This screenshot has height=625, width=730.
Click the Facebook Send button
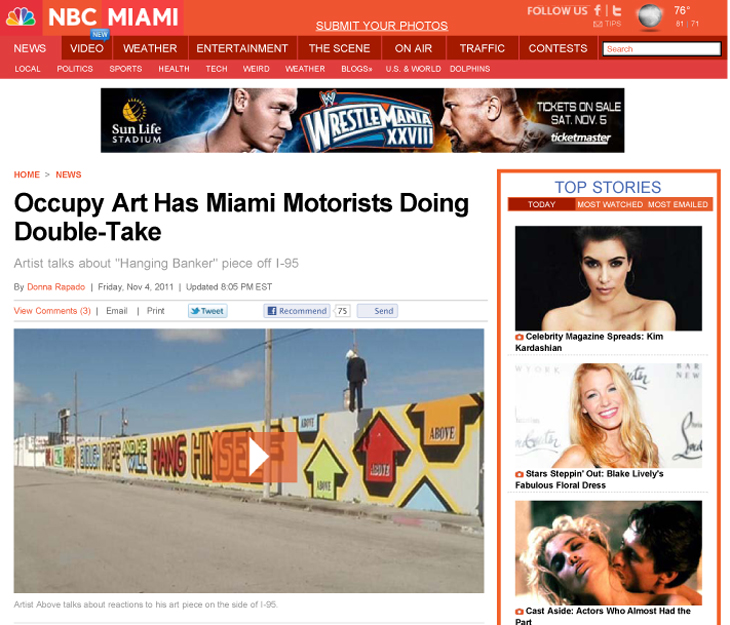tap(377, 311)
